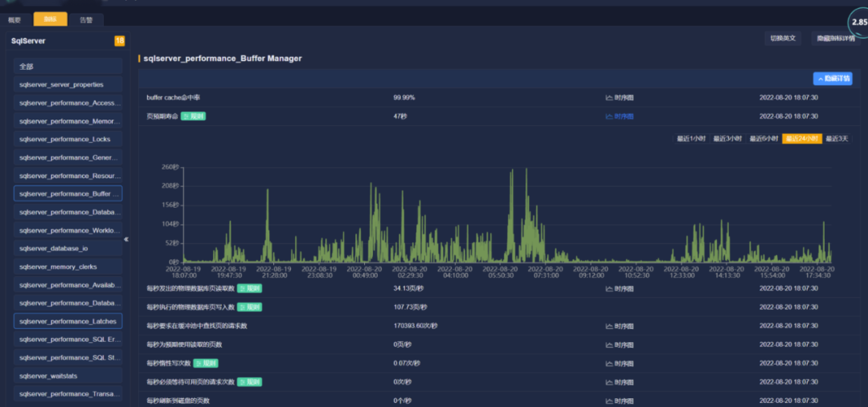868x407 pixels.
Task: Open 时序图 for 每秒必须等待可用页的请求次数
Action: [620, 382]
